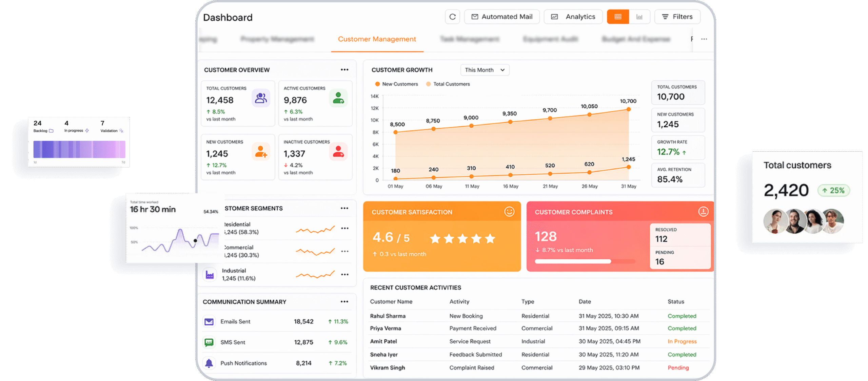The height and width of the screenshot is (381, 868).
Task: Click the Customer Complaints download icon
Action: pyautogui.click(x=703, y=212)
